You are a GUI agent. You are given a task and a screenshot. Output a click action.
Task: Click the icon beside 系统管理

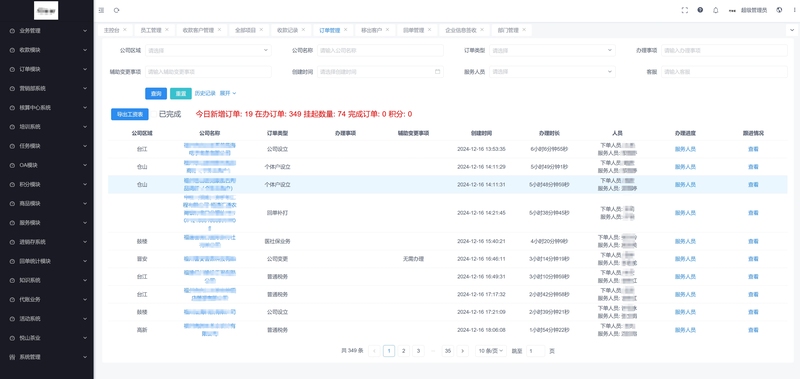(12, 357)
